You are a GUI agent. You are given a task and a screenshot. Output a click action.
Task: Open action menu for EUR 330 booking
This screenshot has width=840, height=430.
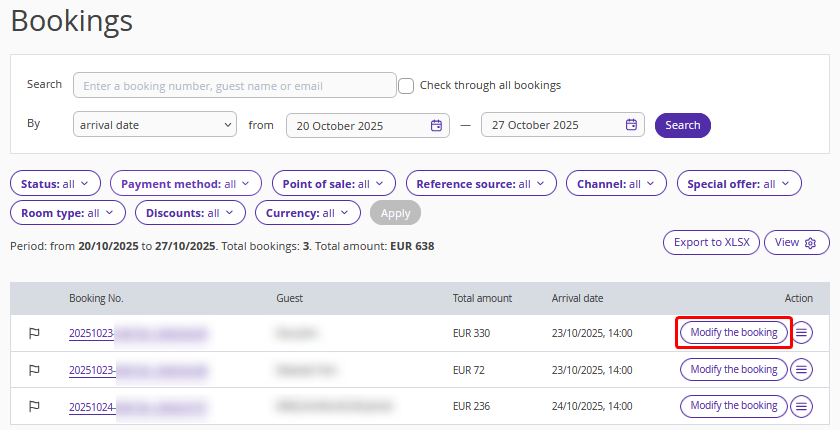coord(801,333)
